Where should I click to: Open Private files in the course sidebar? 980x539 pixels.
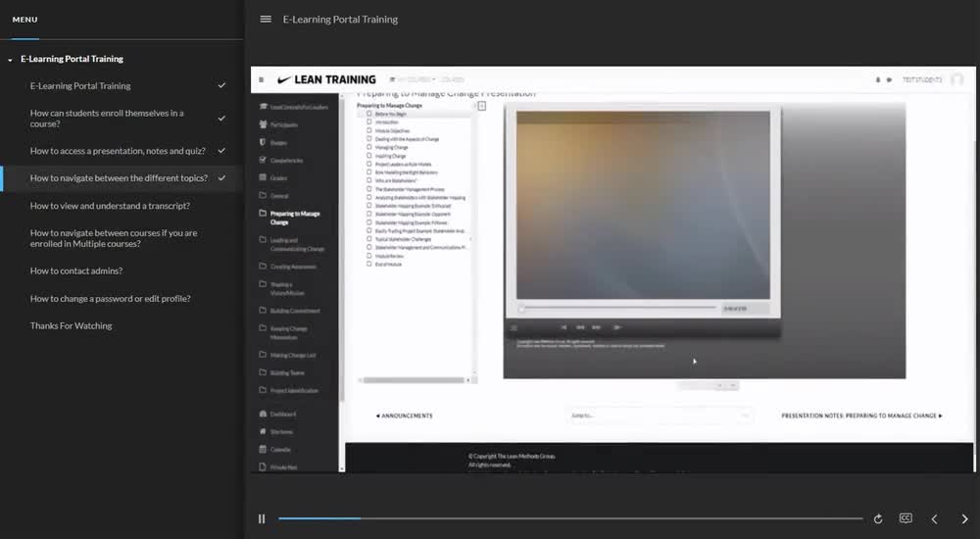pos(278,467)
